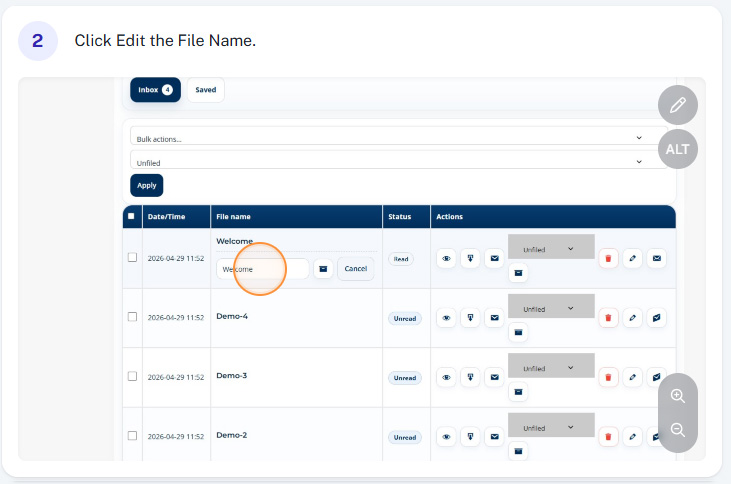This screenshot has height=484, width=731.
Task: Tick the select-all checkbox in table header
Action: coord(131,216)
